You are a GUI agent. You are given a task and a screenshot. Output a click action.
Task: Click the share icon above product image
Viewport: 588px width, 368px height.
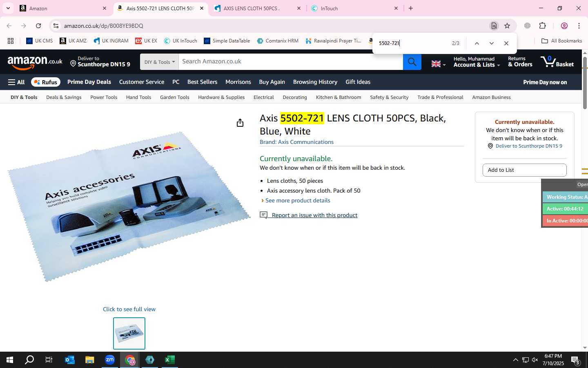point(240,123)
